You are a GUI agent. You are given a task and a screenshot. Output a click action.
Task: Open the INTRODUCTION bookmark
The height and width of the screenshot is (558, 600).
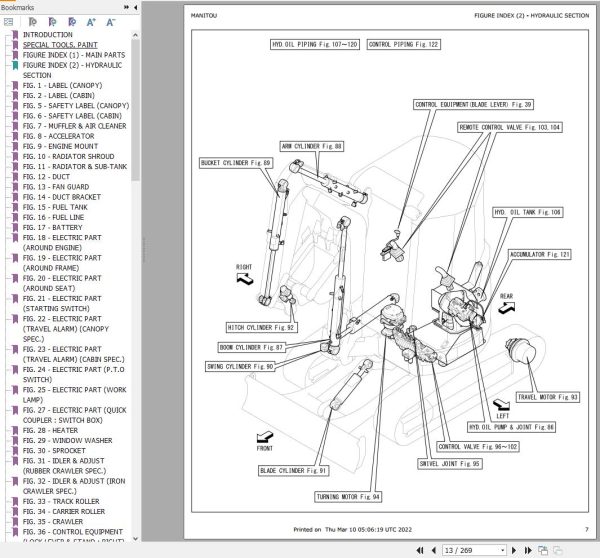[47, 34]
